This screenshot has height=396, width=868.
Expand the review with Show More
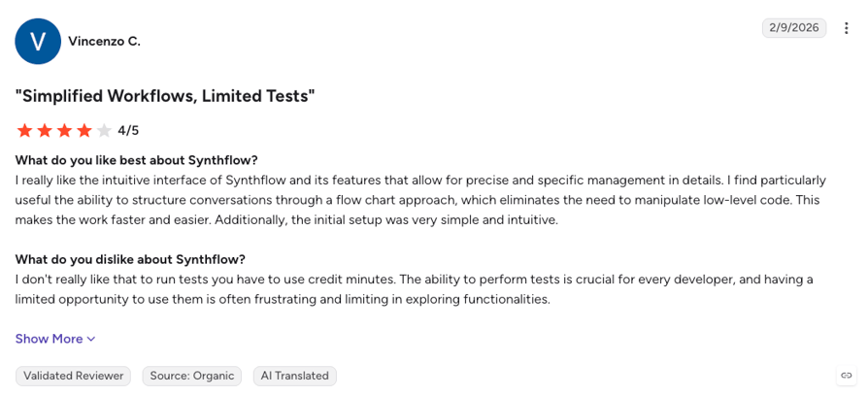(x=55, y=339)
